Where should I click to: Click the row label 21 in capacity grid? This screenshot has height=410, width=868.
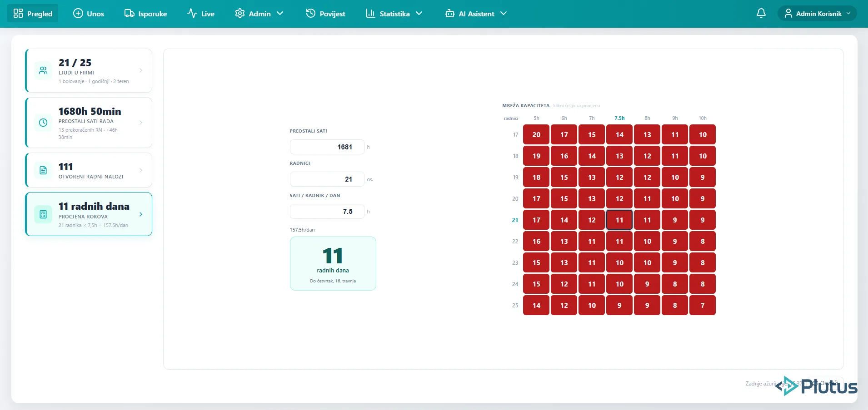[x=515, y=220]
